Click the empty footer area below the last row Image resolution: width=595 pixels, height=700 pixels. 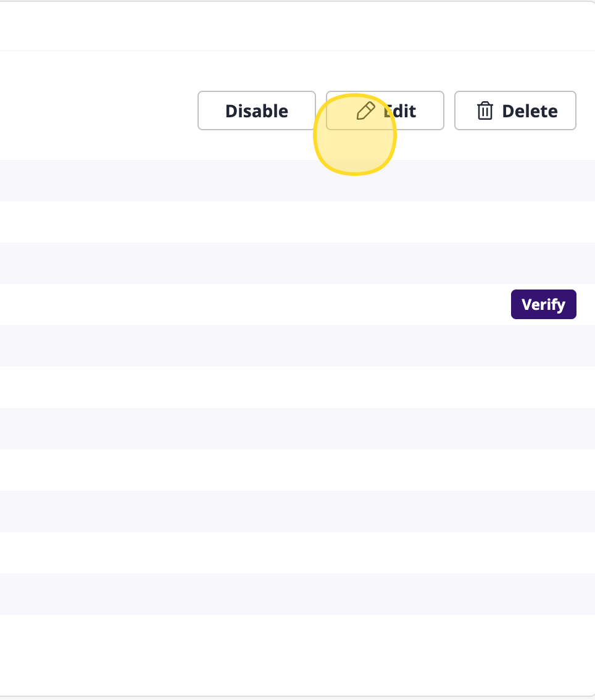pos(247,654)
